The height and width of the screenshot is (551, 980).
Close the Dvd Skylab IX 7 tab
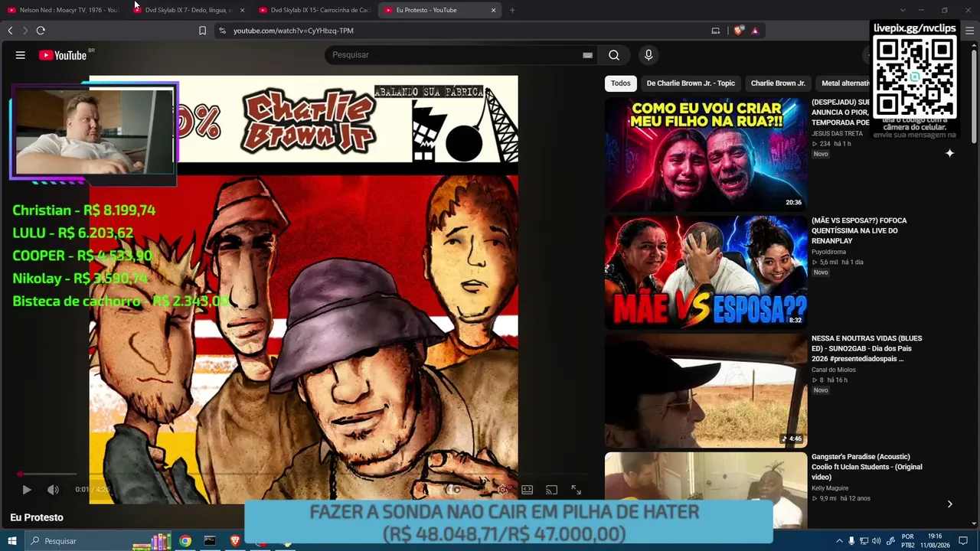coord(243,10)
